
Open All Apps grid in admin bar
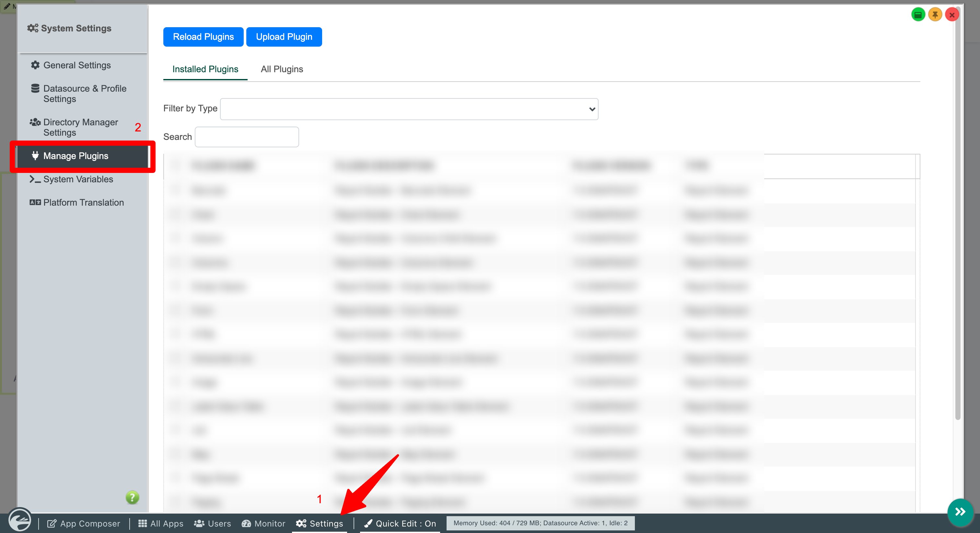(x=161, y=524)
